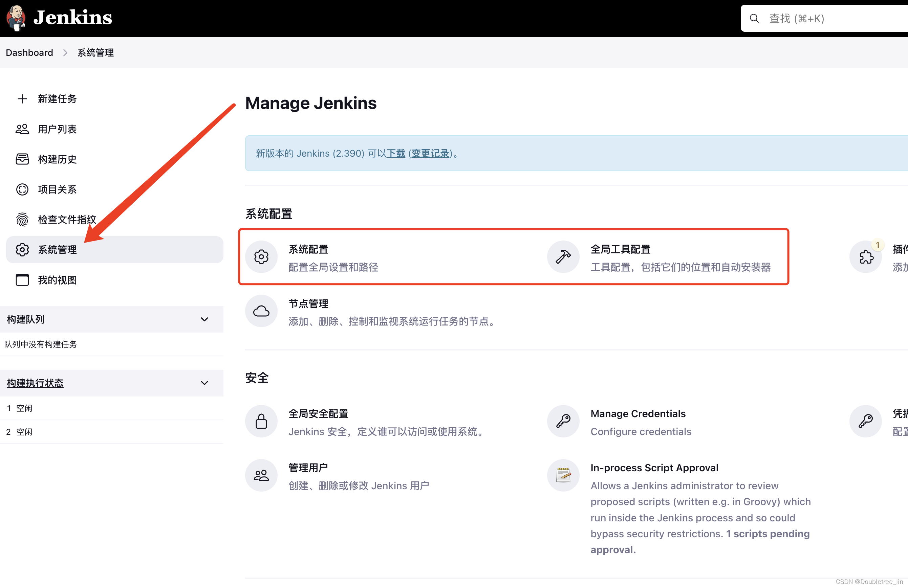The width and height of the screenshot is (908, 588).
Task: Click the key icon for Manage Credentials
Action: pos(563,421)
